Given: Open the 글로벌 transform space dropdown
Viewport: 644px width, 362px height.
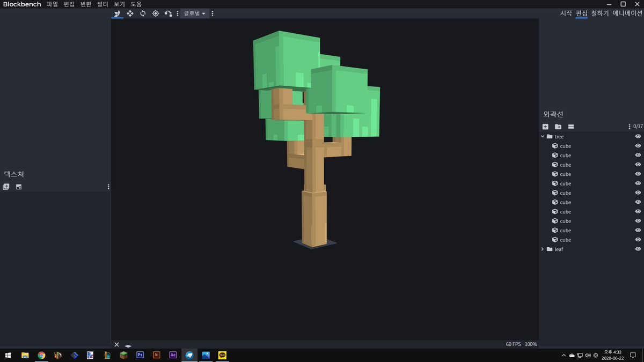Looking at the screenshot, I should 194,13.
